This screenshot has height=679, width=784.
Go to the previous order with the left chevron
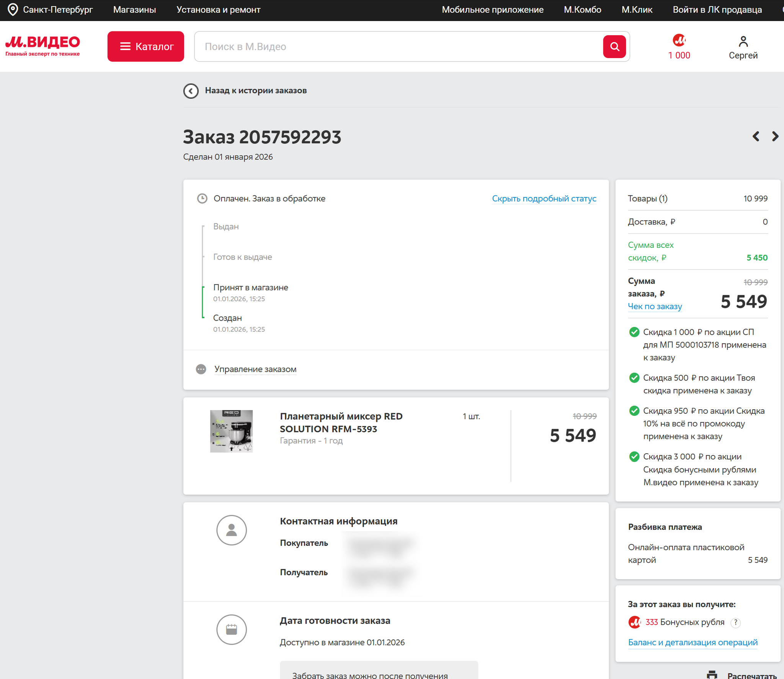(x=756, y=137)
